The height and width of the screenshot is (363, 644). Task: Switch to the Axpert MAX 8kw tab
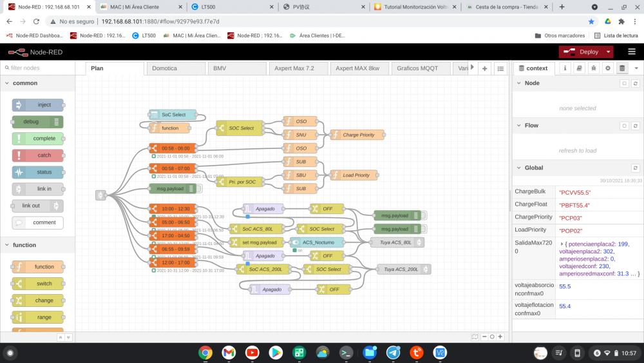[x=359, y=68]
